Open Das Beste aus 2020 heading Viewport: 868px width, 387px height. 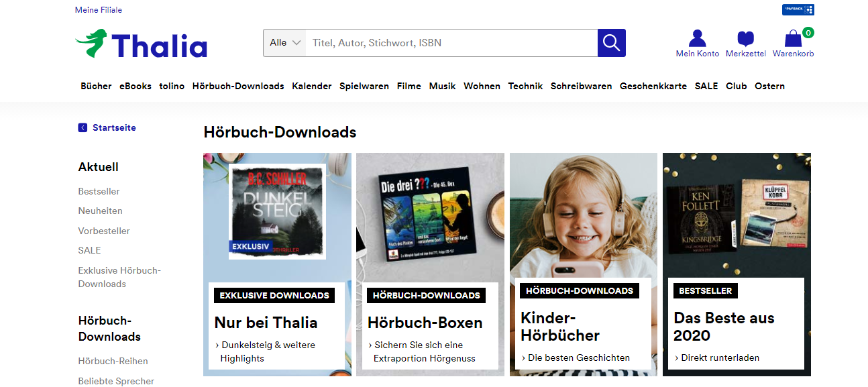(724, 327)
